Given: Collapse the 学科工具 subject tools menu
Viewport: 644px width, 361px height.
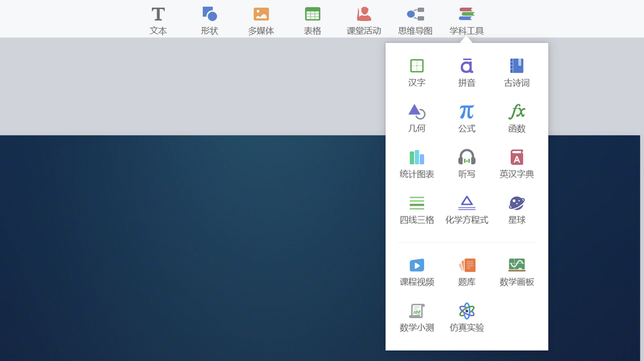Looking at the screenshot, I should (x=467, y=21).
